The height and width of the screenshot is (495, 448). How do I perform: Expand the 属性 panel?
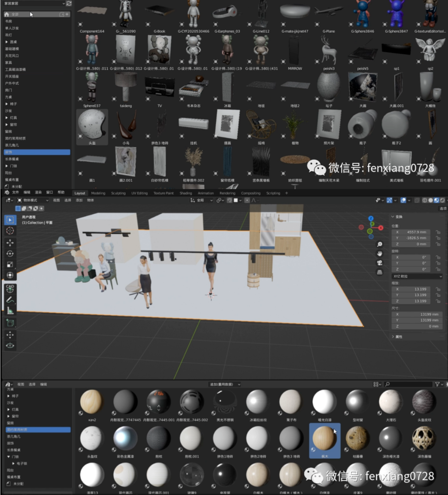[399, 336]
